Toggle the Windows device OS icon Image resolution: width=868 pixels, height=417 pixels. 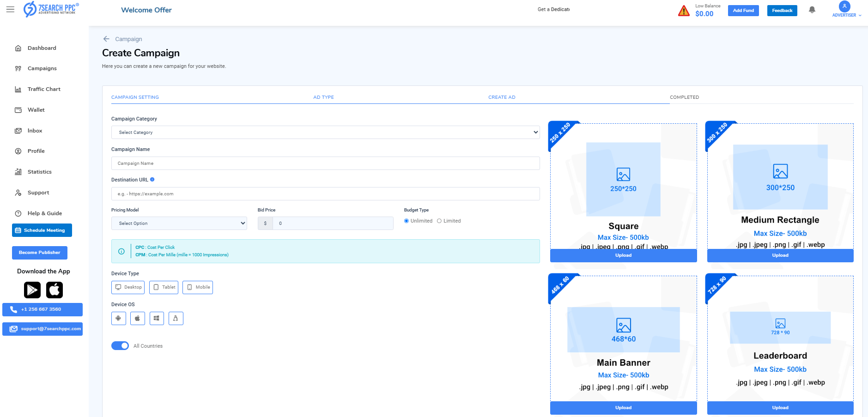click(x=157, y=318)
